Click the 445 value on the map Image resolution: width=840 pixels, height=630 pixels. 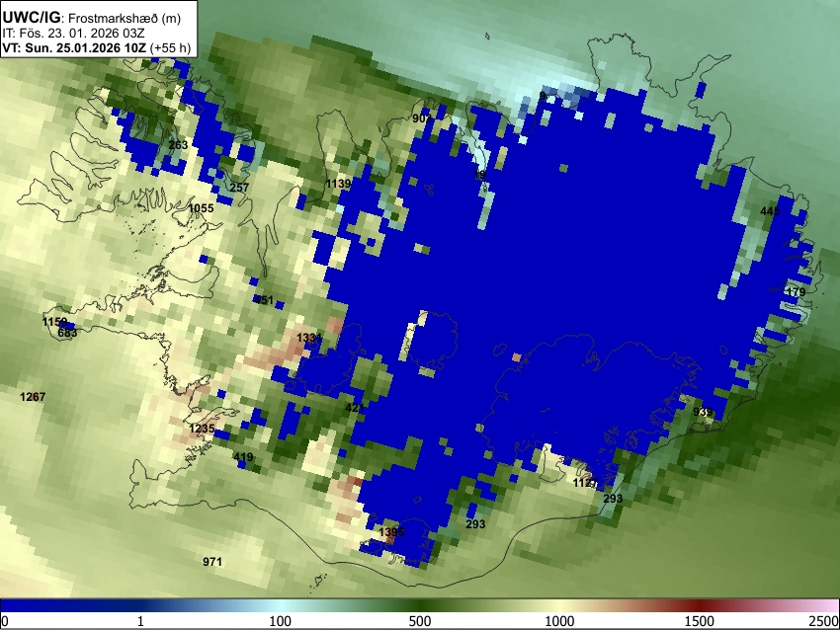point(769,211)
